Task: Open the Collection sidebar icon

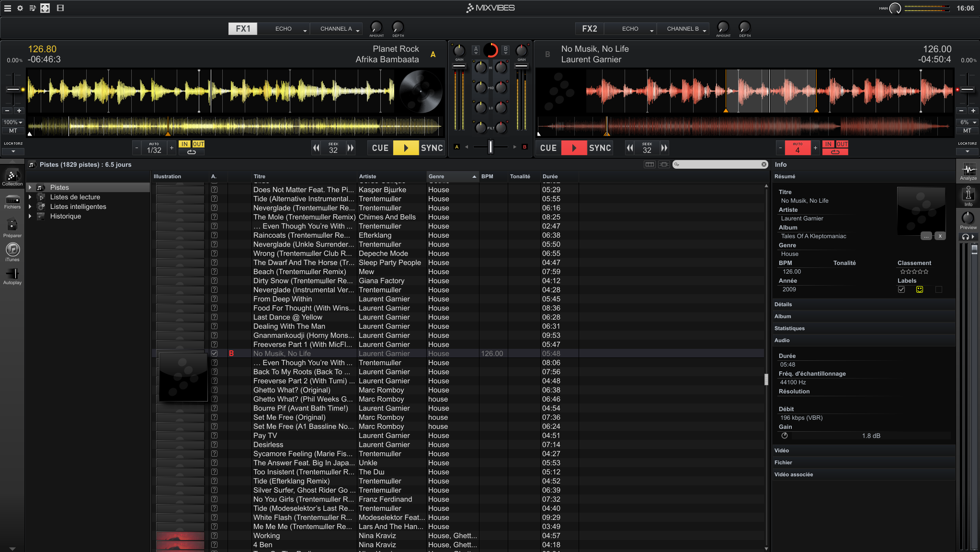Action: point(12,178)
